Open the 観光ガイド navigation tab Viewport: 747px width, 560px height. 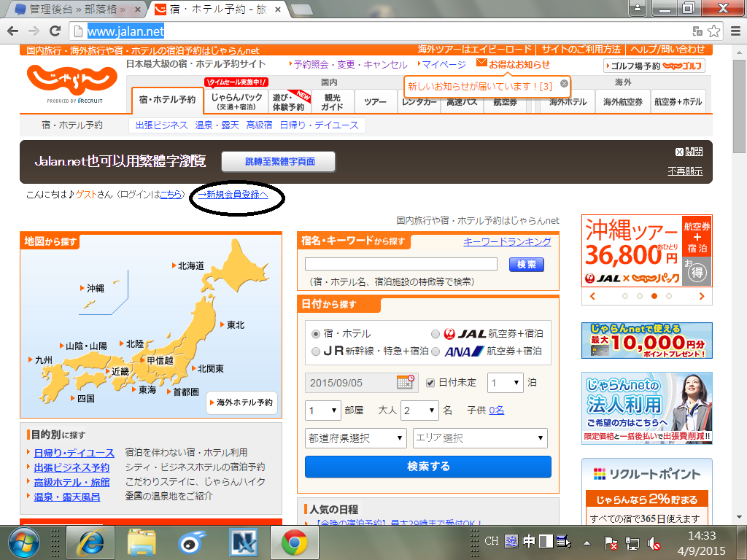(333, 101)
